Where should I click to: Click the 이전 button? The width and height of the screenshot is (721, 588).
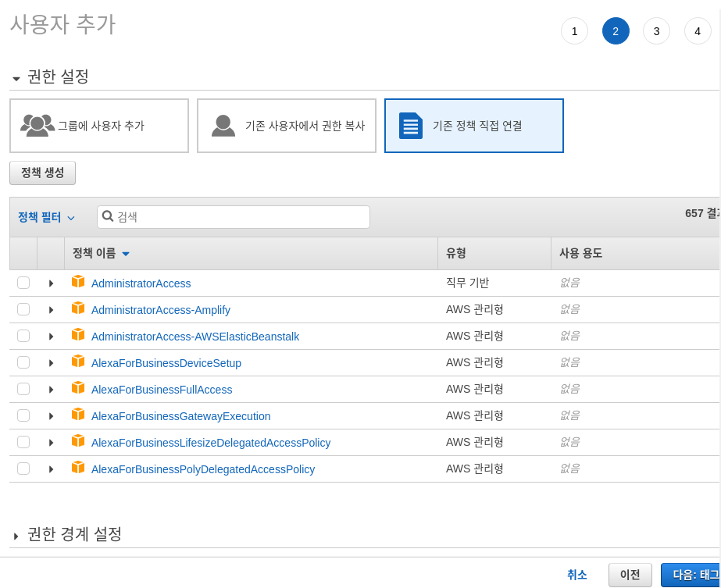(x=630, y=575)
